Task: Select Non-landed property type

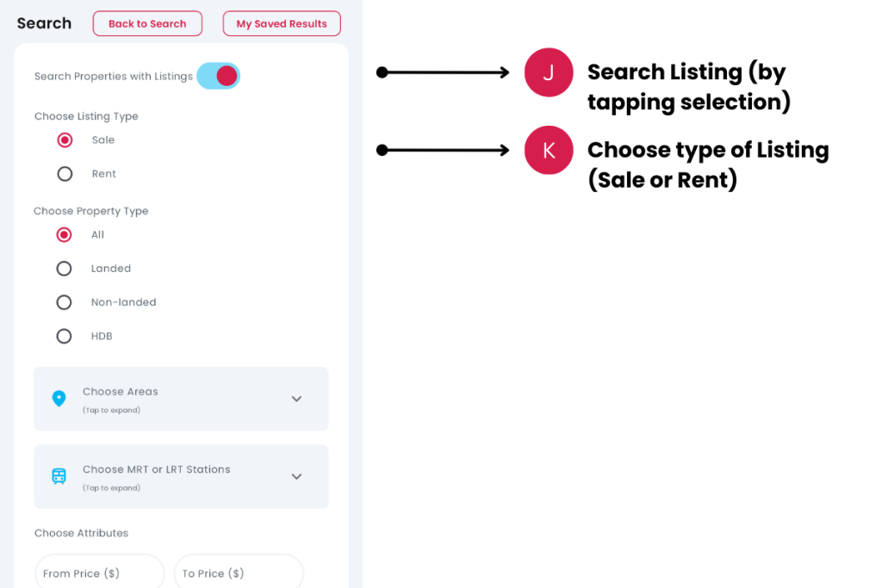Action: click(x=64, y=302)
